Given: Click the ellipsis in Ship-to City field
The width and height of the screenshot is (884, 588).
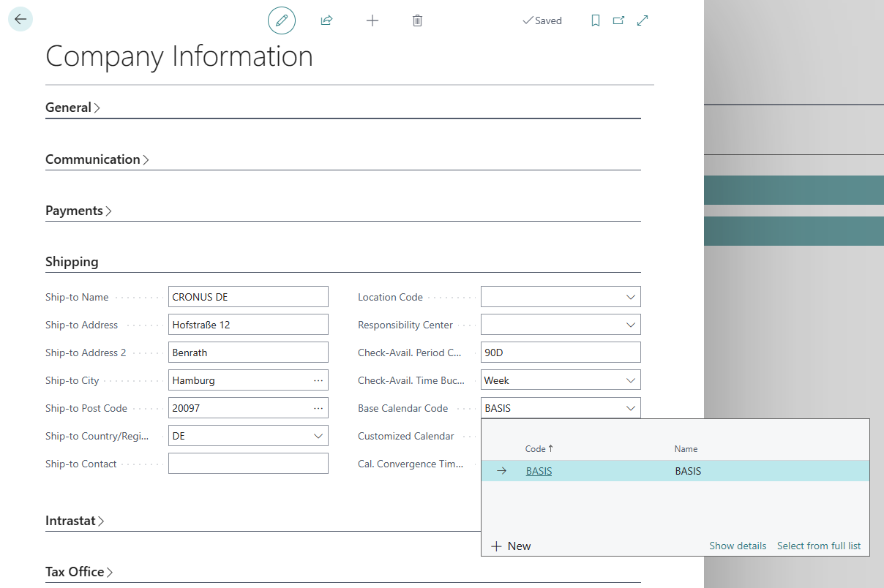Looking at the screenshot, I should pyautogui.click(x=318, y=380).
